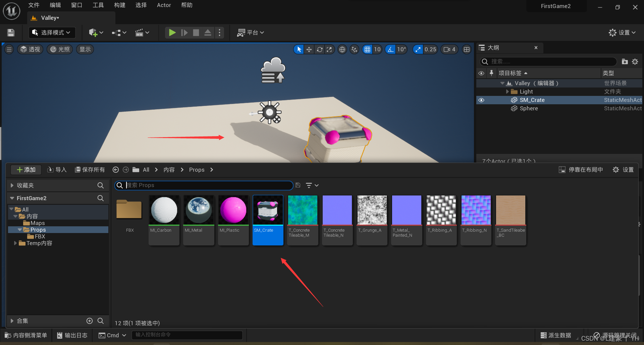Open 输出日志 output log panel

coord(72,335)
